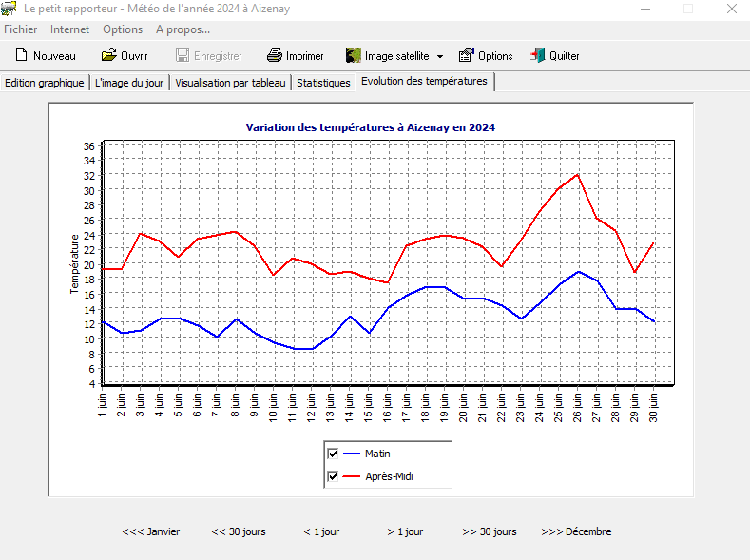Click the June 26 peak on red curve
750x560 pixels.
tap(577, 174)
